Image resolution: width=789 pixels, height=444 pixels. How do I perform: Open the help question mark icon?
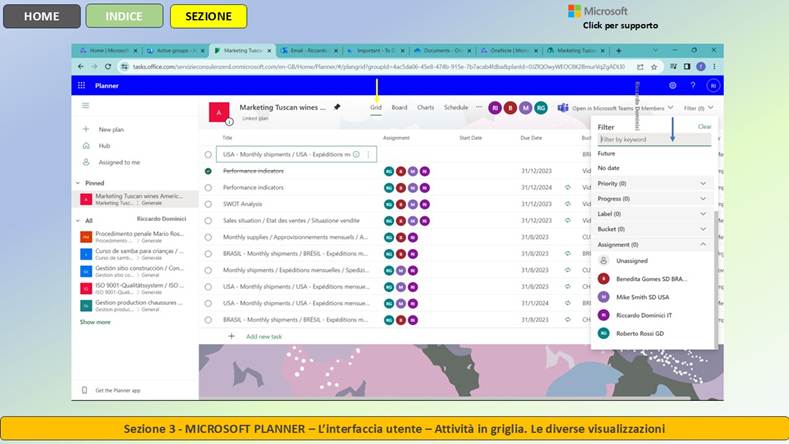693,86
